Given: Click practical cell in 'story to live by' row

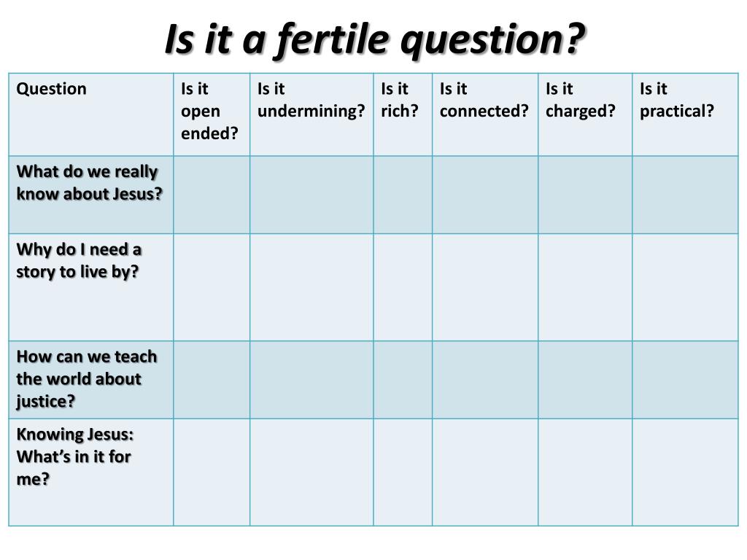Looking at the screenshot, I should point(685,287).
